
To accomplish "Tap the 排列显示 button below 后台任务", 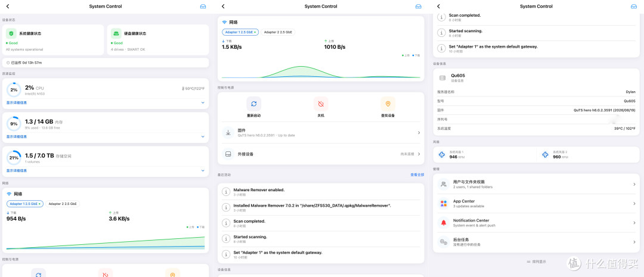I will (x=537, y=262).
